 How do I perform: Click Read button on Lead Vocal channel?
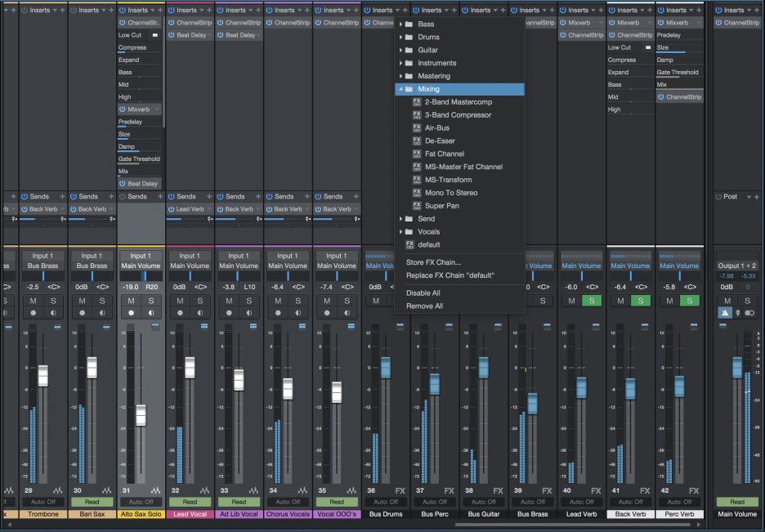pos(190,502)
